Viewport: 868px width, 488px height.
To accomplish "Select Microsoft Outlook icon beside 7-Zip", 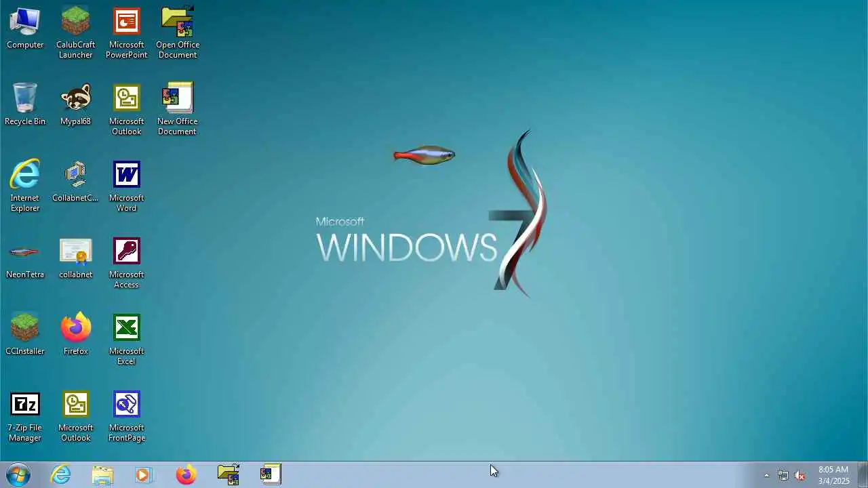I will tap(75, 416).
